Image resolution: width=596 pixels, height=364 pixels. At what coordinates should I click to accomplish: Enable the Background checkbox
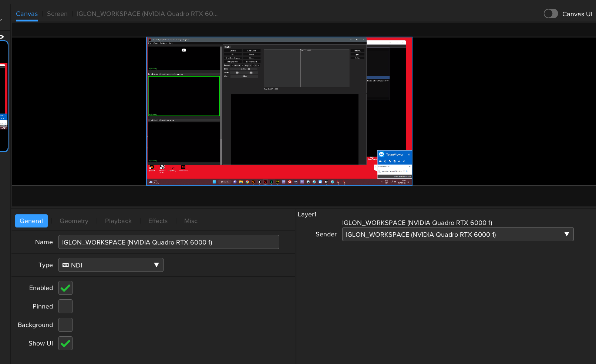(x=65, y=325)
